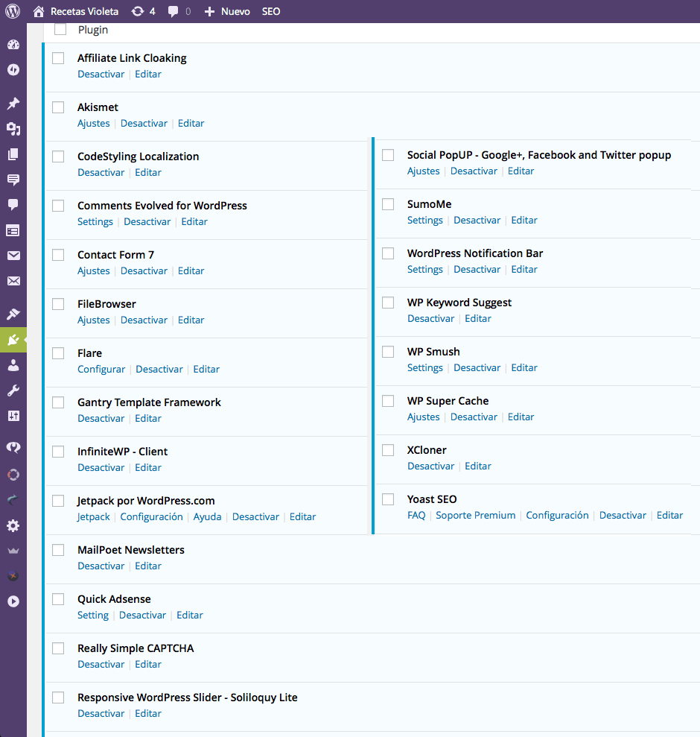Viewport: 700px width, 737px height.
Task: Click Editar under XCloner
Action: coord(478,466)
